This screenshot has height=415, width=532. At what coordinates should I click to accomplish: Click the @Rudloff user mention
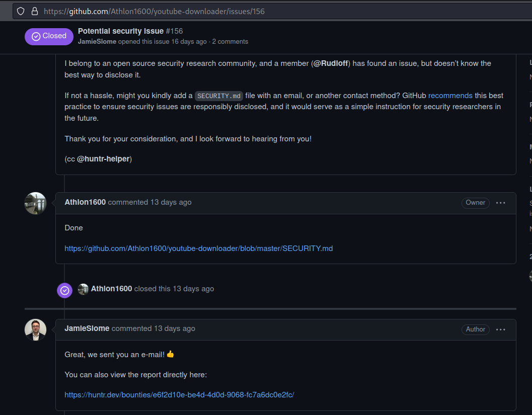(x=331, y=63)
